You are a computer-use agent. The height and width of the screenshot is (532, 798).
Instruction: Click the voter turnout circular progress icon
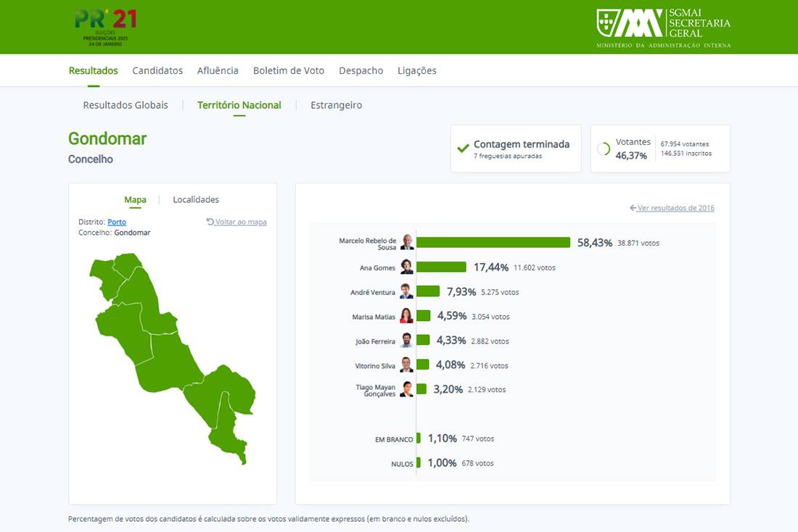coord(603,149)
